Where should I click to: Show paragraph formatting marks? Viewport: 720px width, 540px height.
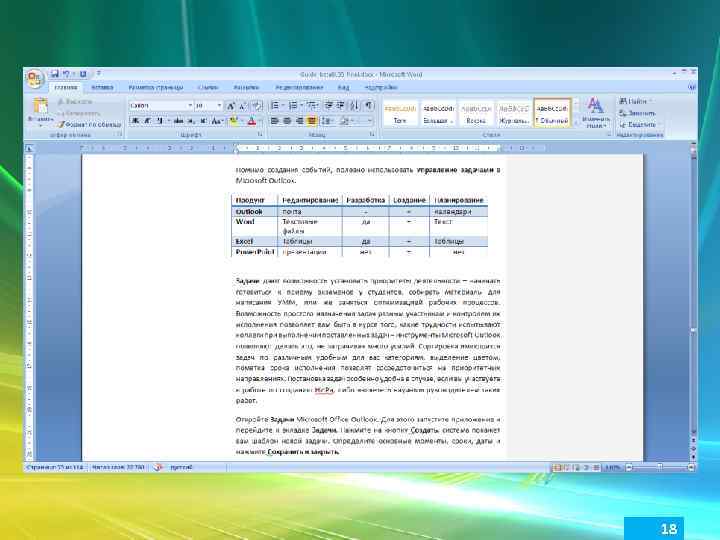point(369,106)
